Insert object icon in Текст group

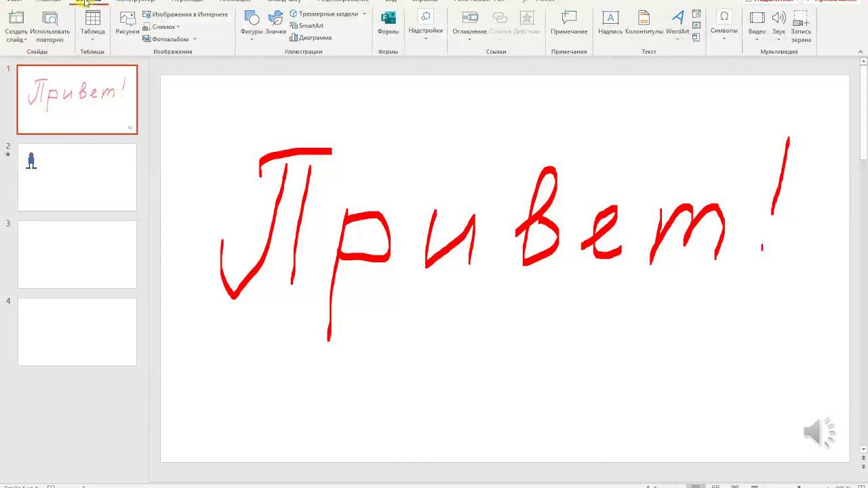click(x=696, y=37)
